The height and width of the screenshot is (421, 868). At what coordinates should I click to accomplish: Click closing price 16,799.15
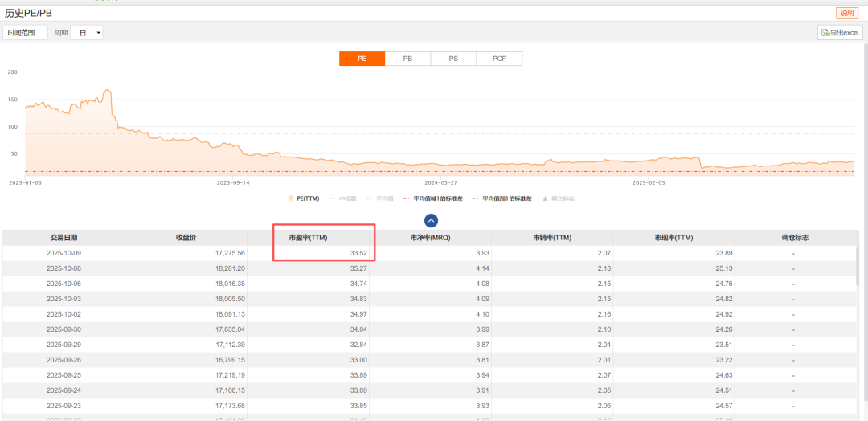click(x=231, y=360)
